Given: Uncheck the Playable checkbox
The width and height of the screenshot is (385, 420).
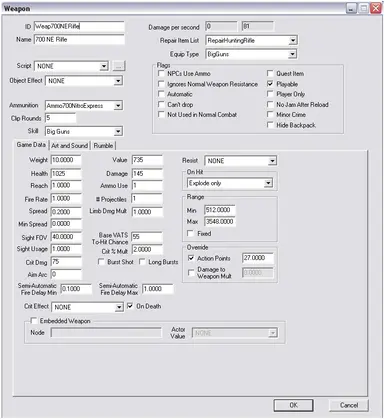Looking at the screenshot, I should tap(270, 84).
